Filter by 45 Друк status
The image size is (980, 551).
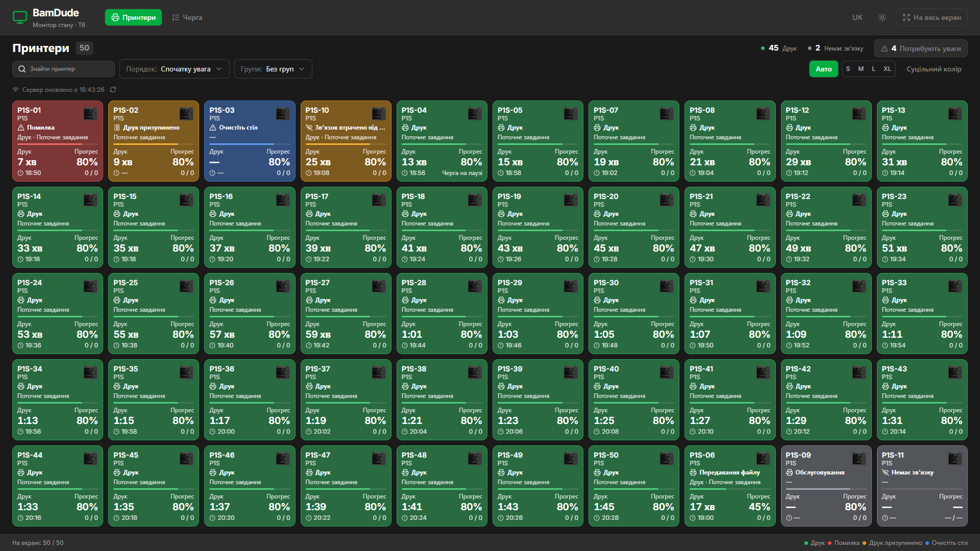tap(778, 48)
